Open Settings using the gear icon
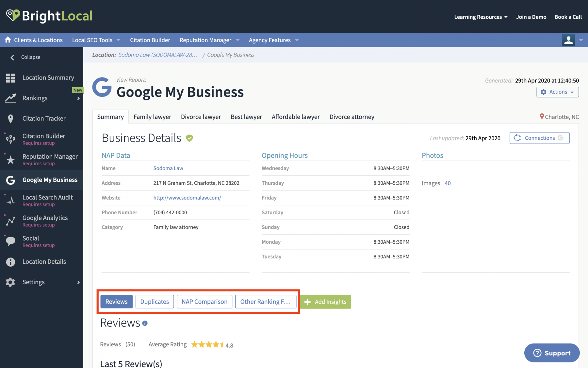 (10, 282)
